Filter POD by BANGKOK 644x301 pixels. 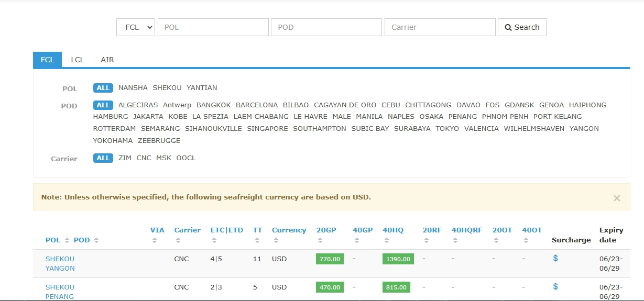tap(214, 105)
